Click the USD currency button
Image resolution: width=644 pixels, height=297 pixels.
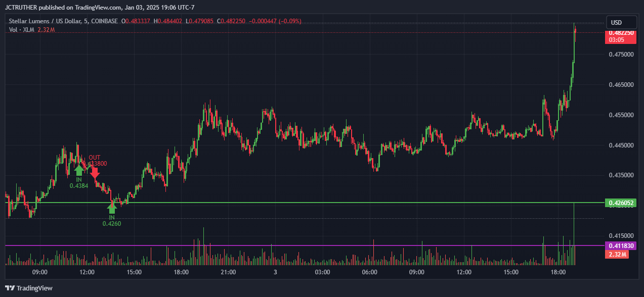click(621, 23)
